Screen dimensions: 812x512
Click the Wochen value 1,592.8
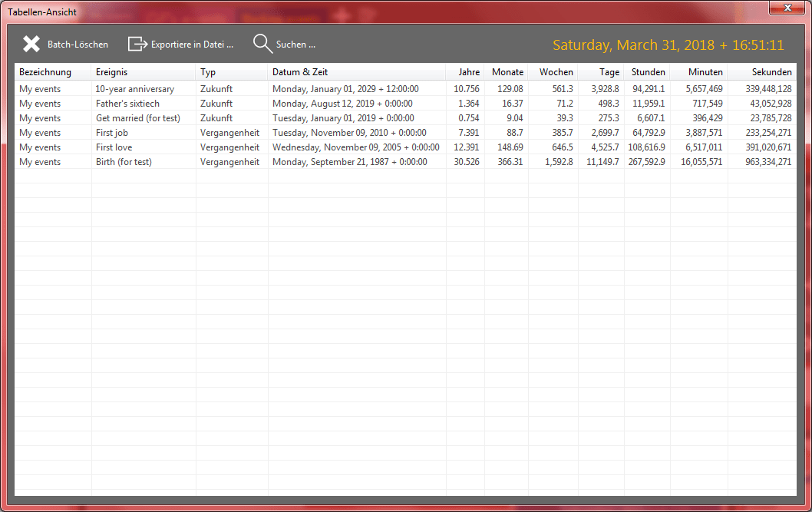[559, 161]
